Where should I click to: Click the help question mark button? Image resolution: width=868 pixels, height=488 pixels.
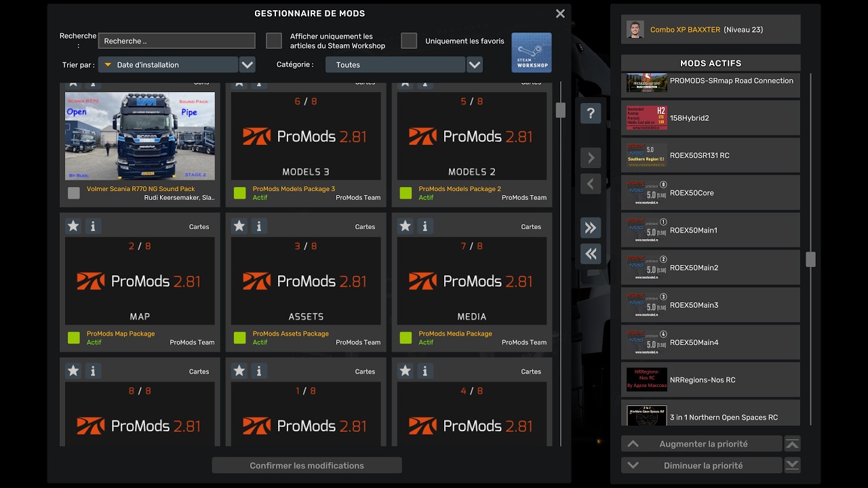591,113
